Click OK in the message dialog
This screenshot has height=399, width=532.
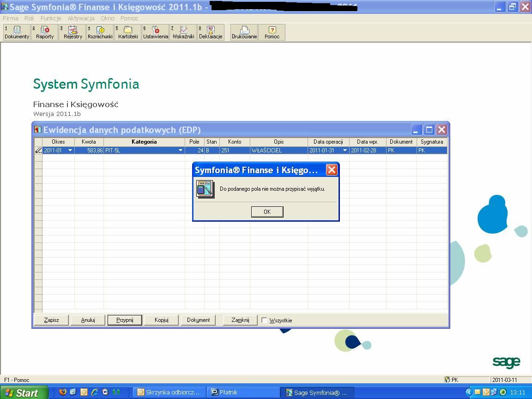pos(267,212)
